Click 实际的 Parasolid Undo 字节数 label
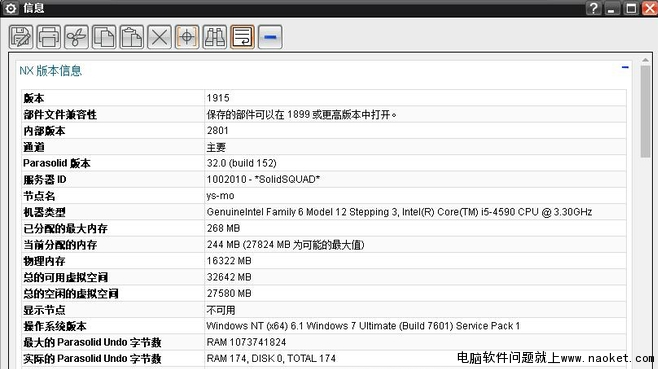658x369 pixels. [x=92, y=359]
